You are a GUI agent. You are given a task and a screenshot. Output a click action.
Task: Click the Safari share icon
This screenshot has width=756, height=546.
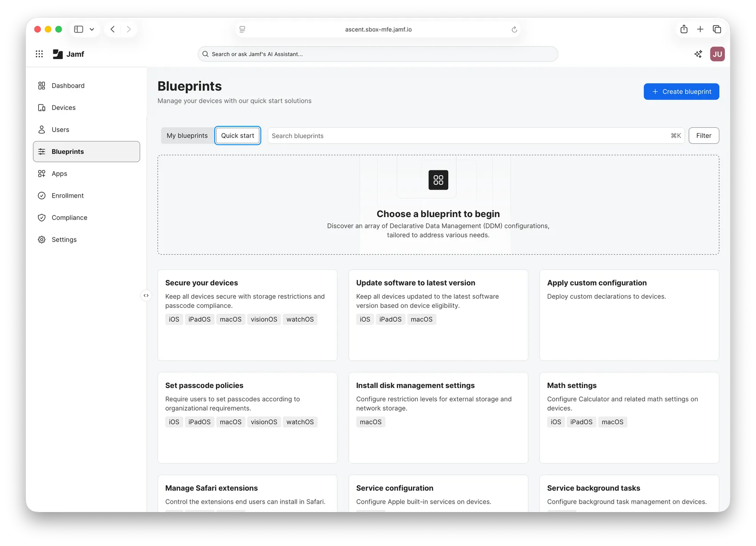(684, 29)
